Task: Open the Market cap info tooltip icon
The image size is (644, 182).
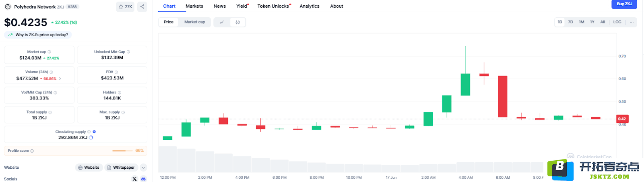Action: tap(50, 52)
